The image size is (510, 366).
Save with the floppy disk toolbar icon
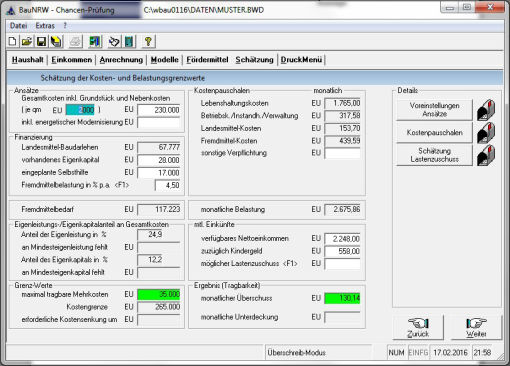coord(41,42)
